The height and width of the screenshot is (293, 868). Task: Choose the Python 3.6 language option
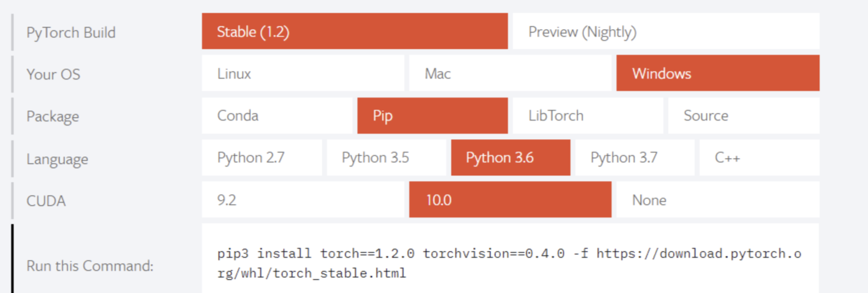tap(510, 158)
